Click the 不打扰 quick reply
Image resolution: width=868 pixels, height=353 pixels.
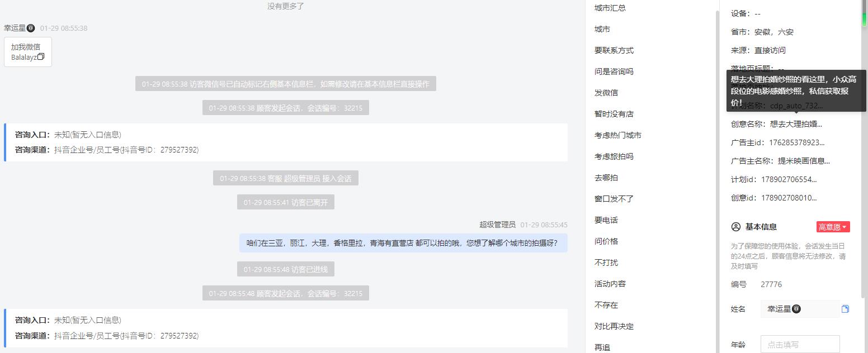[606, 263]
